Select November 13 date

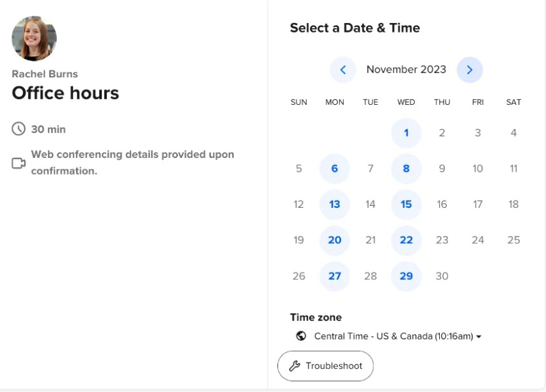tap(335, 205)
